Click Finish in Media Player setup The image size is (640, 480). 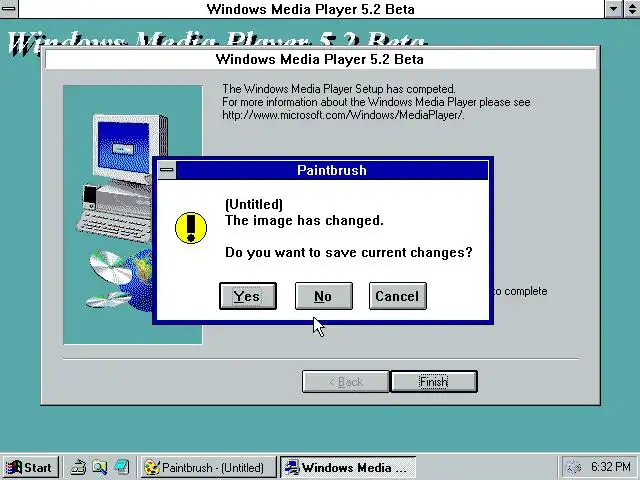[433, 382]
